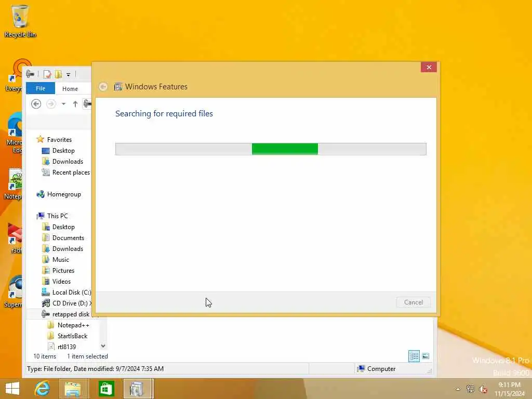Open Windows Store from taskbar
The width and height of the screenshot is (532, 399).
[x=106, y=389]
